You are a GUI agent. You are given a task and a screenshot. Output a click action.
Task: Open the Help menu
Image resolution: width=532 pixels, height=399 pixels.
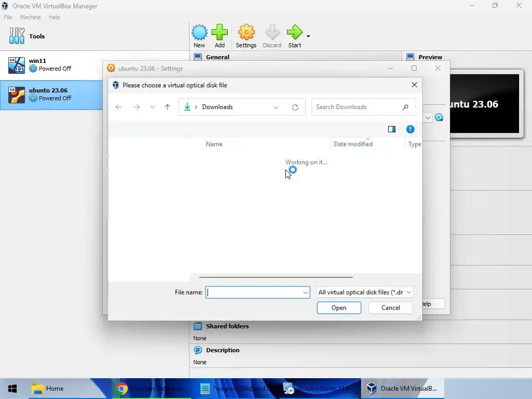point(54,17)
